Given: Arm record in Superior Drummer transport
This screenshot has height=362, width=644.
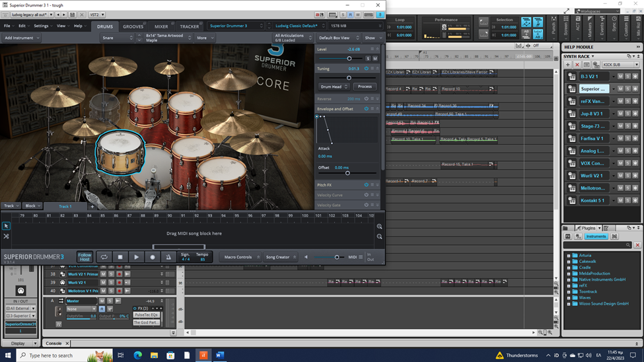Looking at the screenshot, I should point(153,257).
